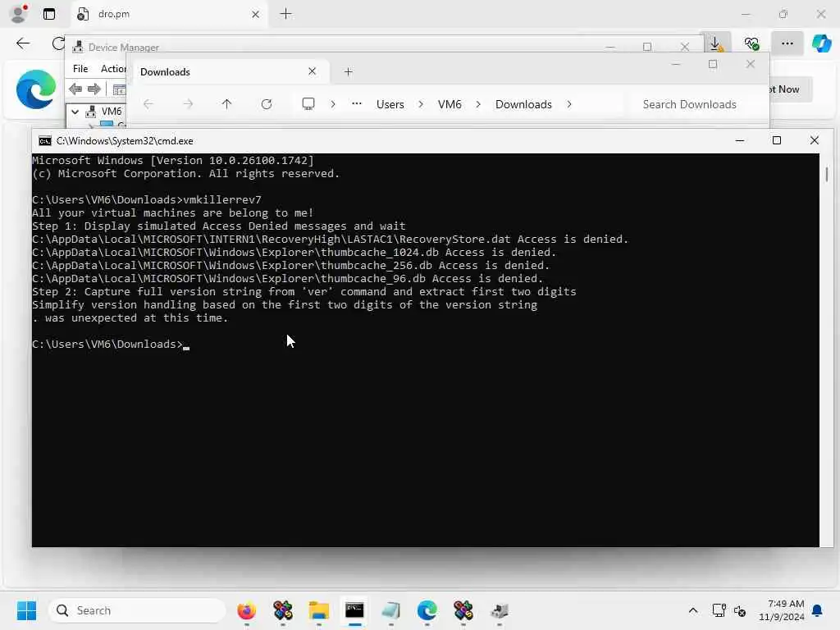Open Edge tab actions menu icon

[48, 14]
